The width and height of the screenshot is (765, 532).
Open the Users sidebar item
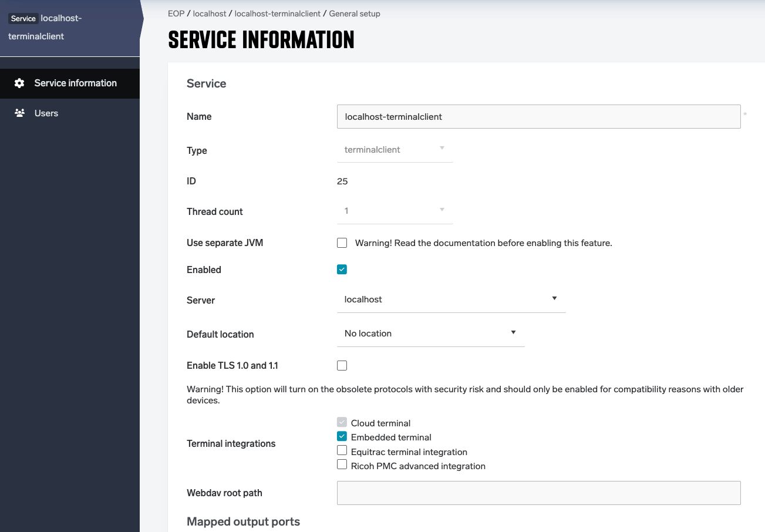click(x=46, y=113)
